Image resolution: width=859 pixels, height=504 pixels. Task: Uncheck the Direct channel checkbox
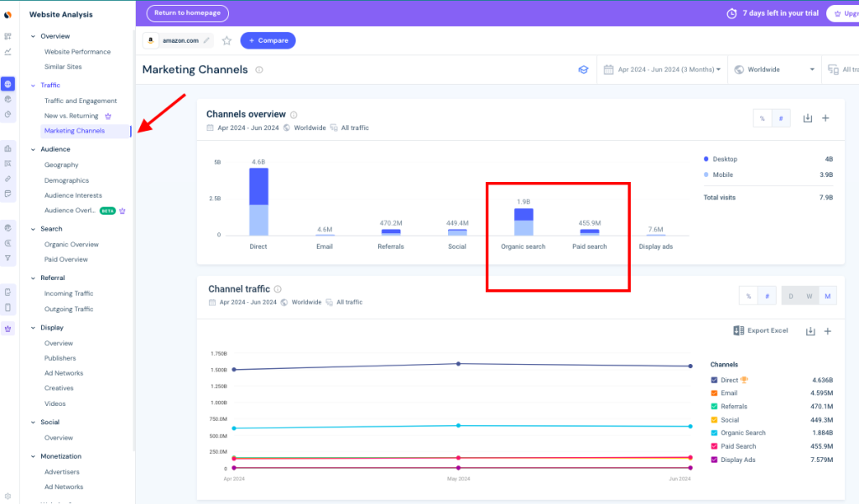(x=714, y=380)
